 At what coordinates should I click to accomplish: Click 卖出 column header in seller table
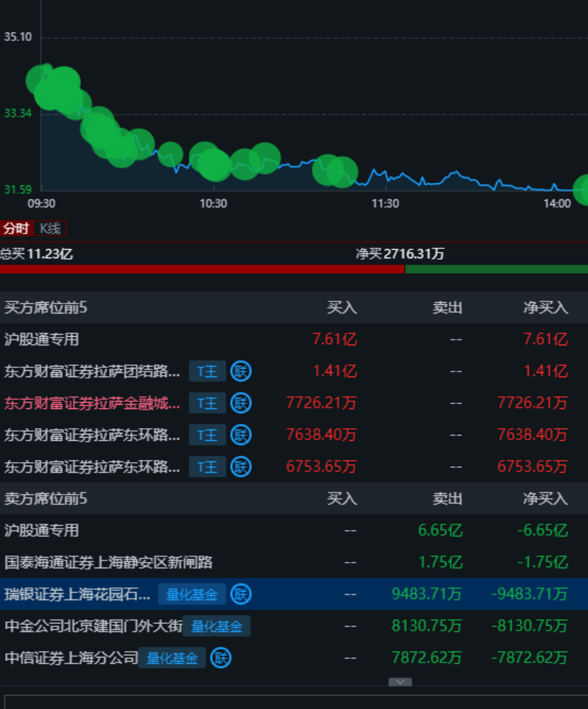tap(447, 499)
